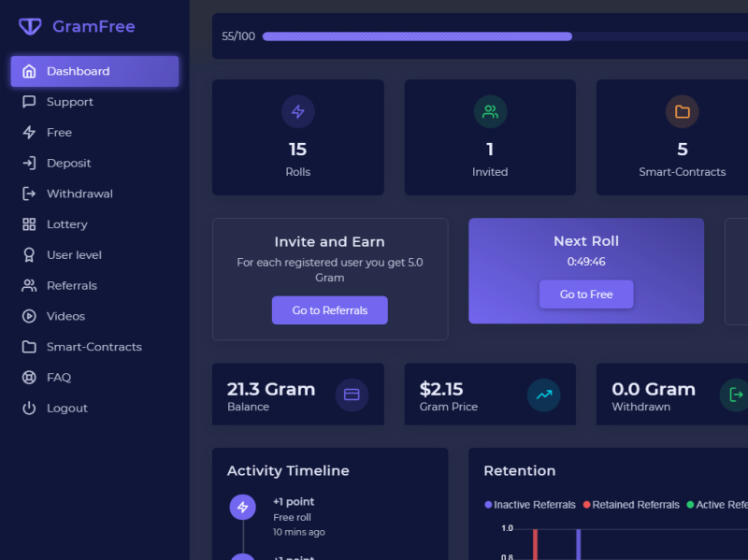Click the gram price trend chart icon
This screenshot has height=560, width=748.
click(544, 395)
